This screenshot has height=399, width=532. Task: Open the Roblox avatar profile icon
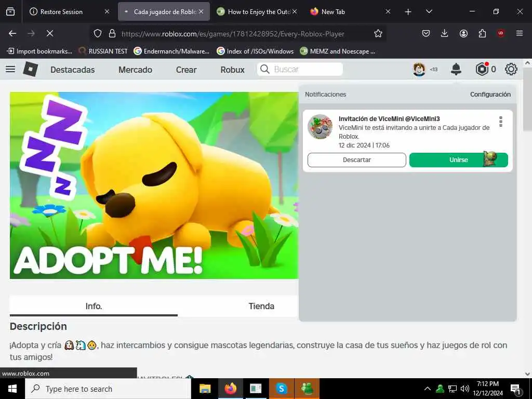point(419,69)
